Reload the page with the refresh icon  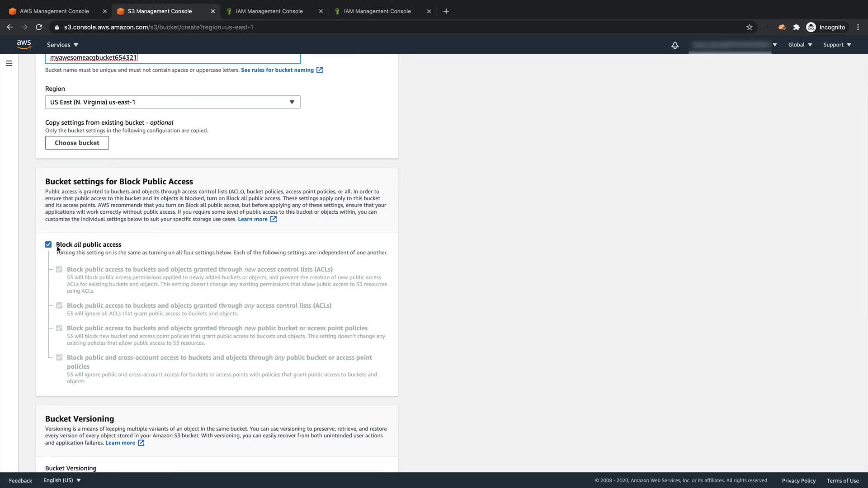tap(39, 27)
